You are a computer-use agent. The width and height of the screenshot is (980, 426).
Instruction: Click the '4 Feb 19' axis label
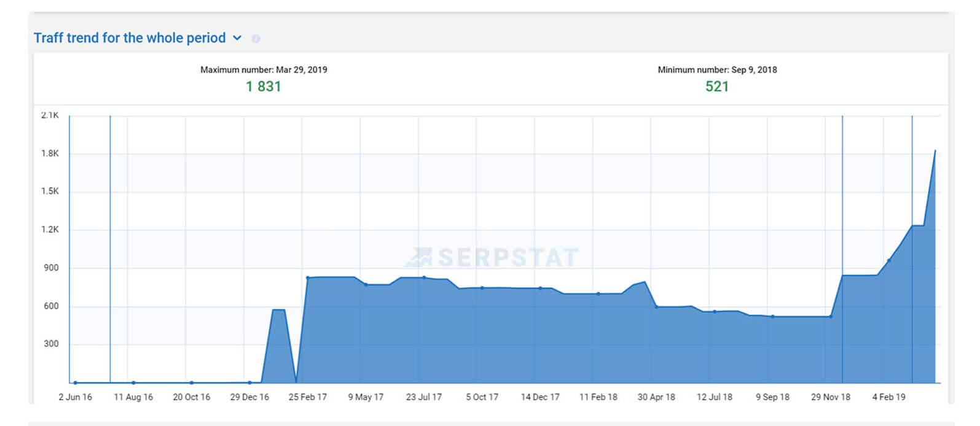(x=889, y=397)
